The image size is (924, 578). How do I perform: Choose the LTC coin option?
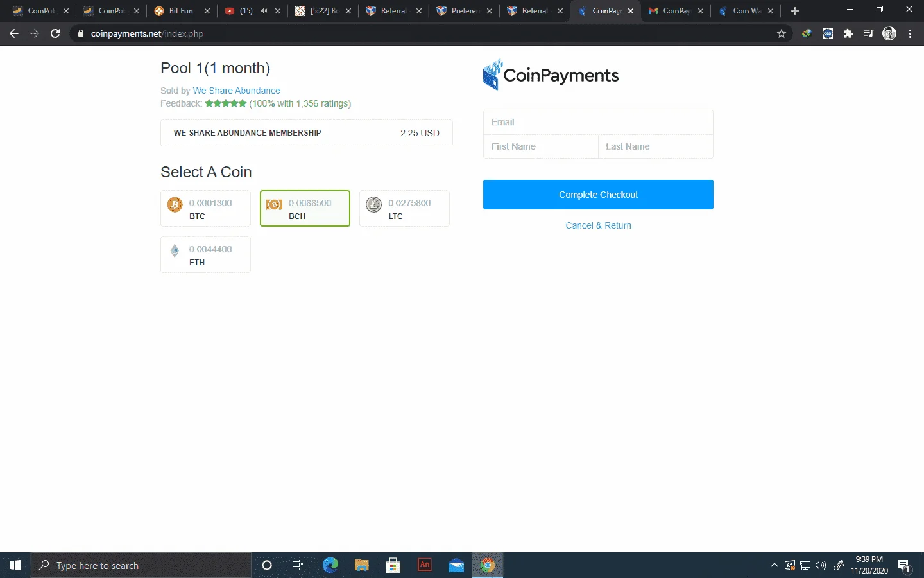point(404,209)
